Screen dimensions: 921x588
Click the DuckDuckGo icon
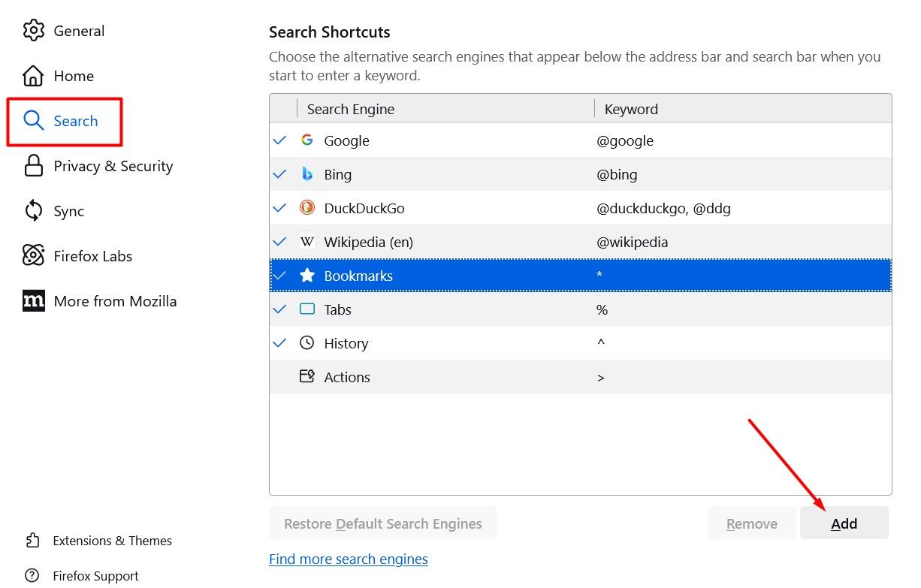pyautogui.click(x=307, y=208)
